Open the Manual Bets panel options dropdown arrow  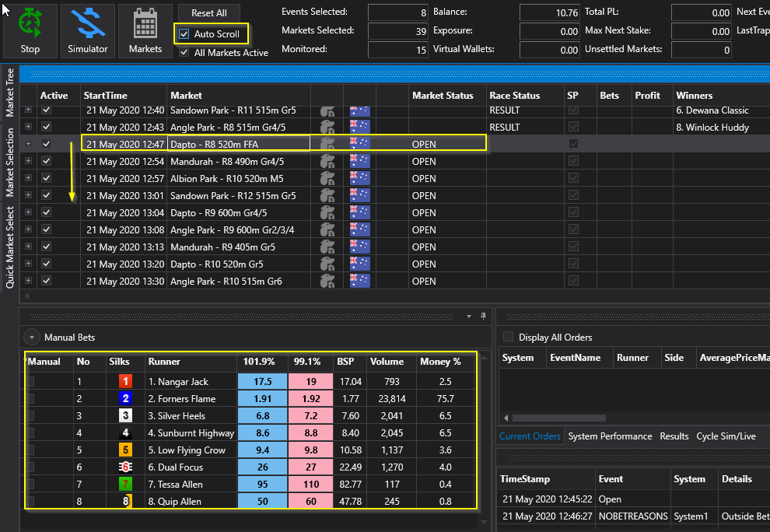pos(469,317)
